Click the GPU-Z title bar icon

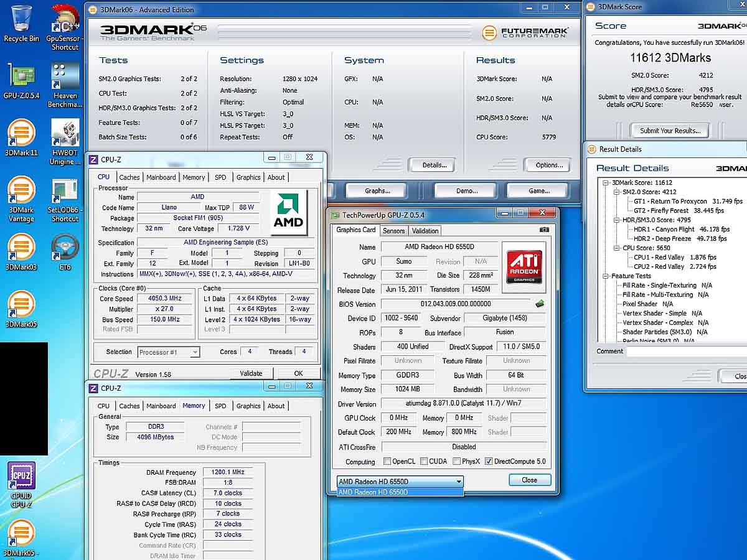coord(335,215)
